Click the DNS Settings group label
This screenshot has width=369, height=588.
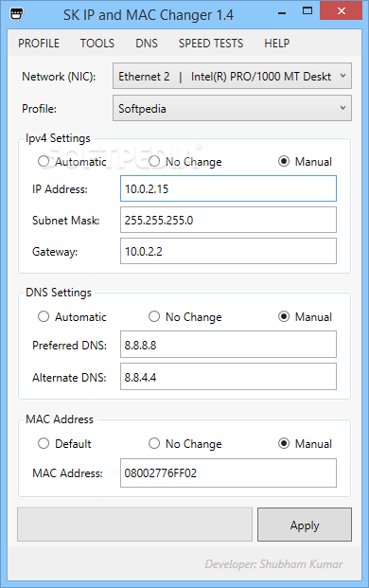[x=59, y=293]
